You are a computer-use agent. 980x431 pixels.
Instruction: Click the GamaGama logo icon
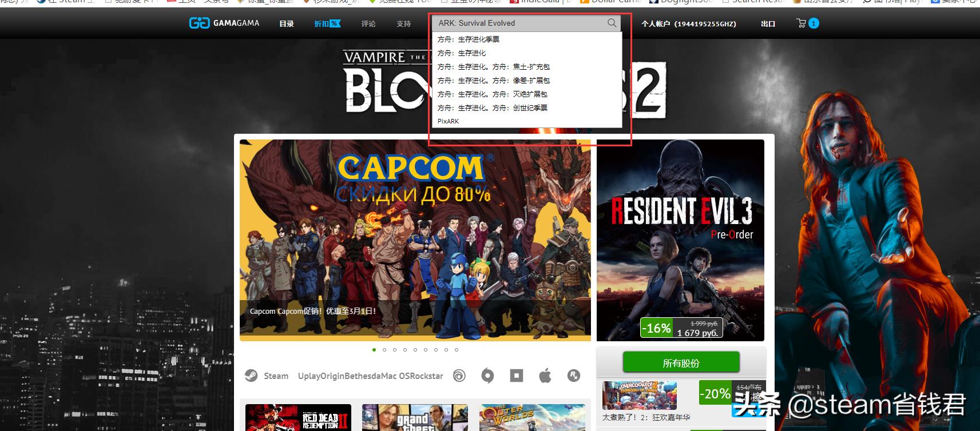tap(199, 23)
